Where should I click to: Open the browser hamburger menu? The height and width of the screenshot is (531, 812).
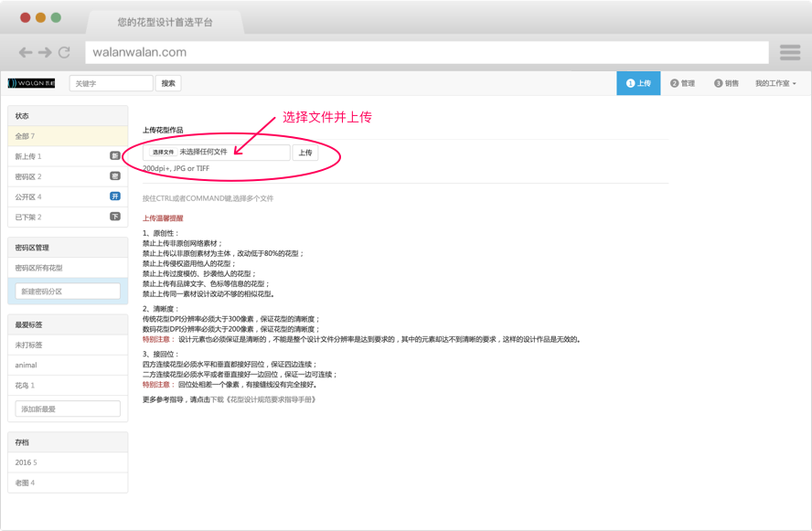click(789, 53)
